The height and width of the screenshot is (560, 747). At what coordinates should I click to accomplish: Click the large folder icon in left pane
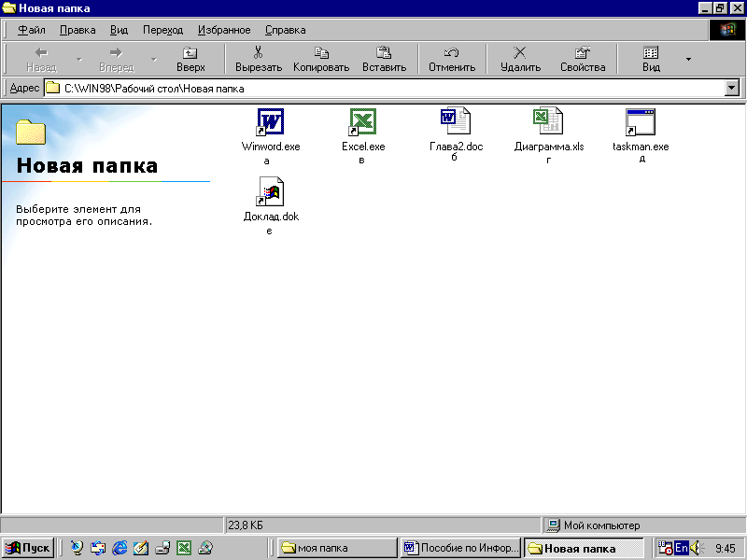[31, 132]
